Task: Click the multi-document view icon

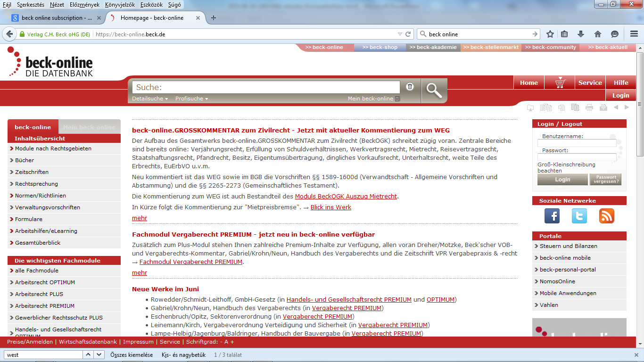Action: coord(545,107)
